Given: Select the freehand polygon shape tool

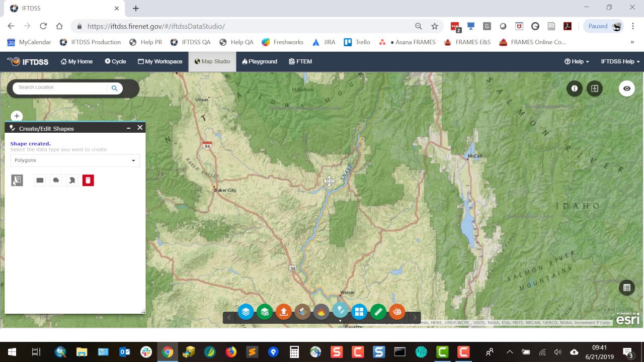Looking at the screenshot, I should [x=72, y=180].
